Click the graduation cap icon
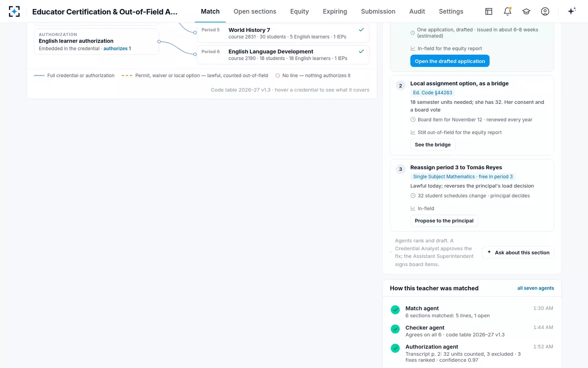 tap(526, 11)
